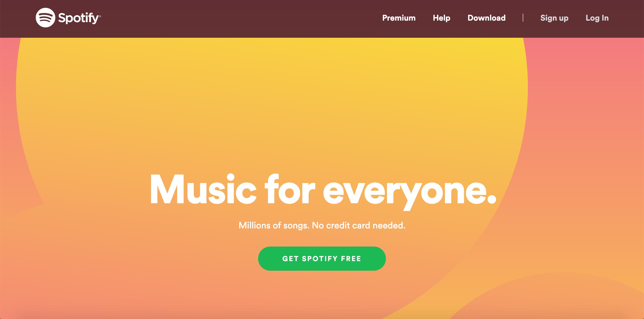The height and width of the screenshot is (319, 644).
Task: Select the Sign up link
Action: click(554, 18)
